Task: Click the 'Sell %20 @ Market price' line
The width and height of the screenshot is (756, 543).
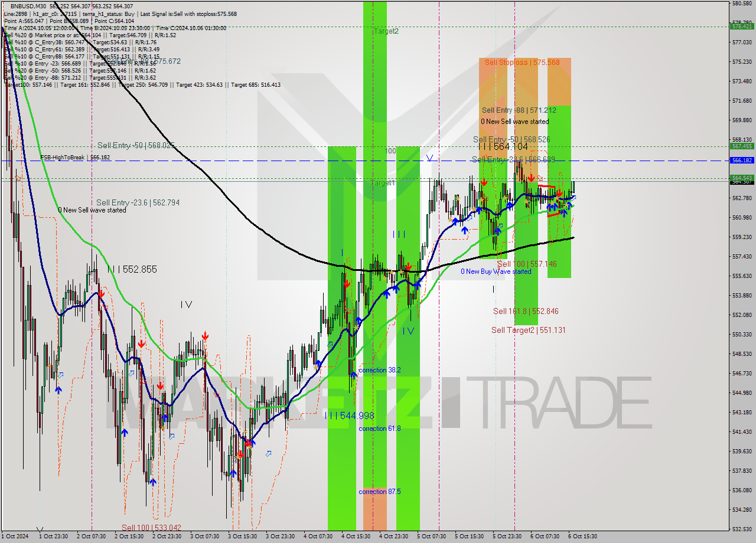Action: (x=90, y=35)
